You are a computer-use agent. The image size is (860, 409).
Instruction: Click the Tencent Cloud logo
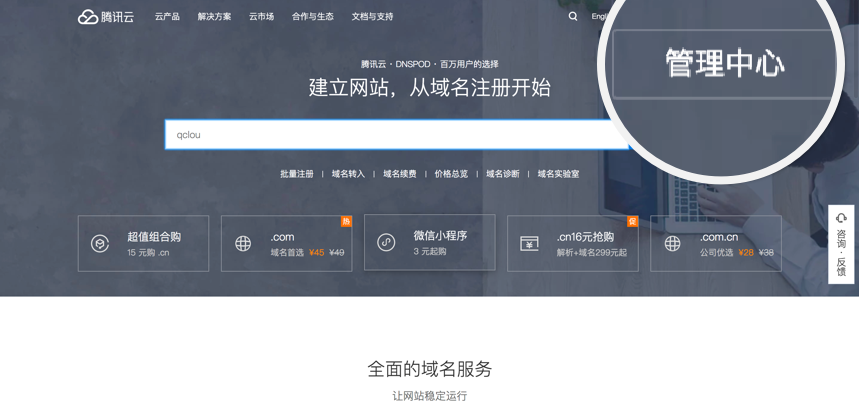click(105, 16)
